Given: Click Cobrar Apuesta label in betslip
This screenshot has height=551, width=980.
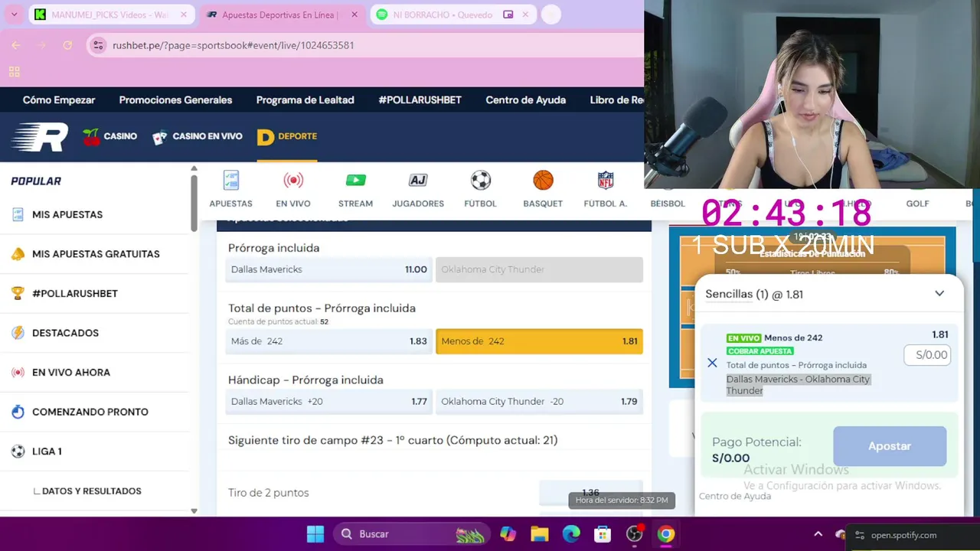Looking at the screenshot, I should [x=760, y=351].
